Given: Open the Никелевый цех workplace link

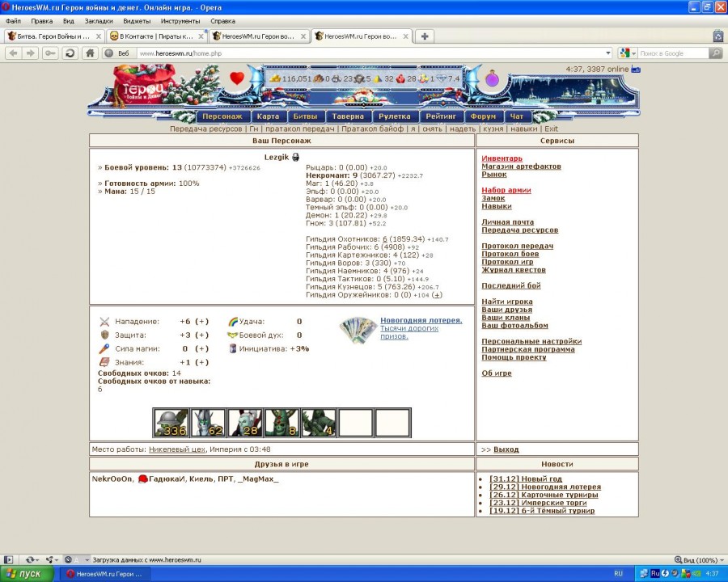Looking at the screenshot, I should pyautogui.click(x=177, y=449).
